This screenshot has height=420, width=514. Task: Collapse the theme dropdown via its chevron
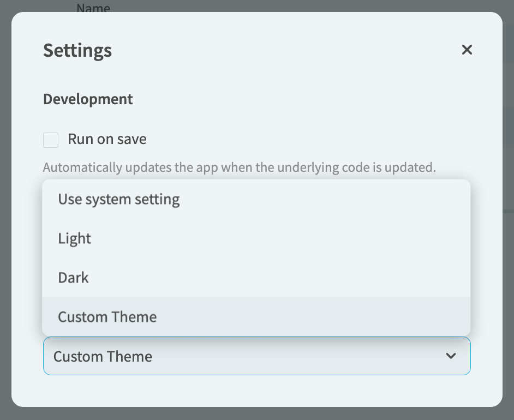pos(451,356)
